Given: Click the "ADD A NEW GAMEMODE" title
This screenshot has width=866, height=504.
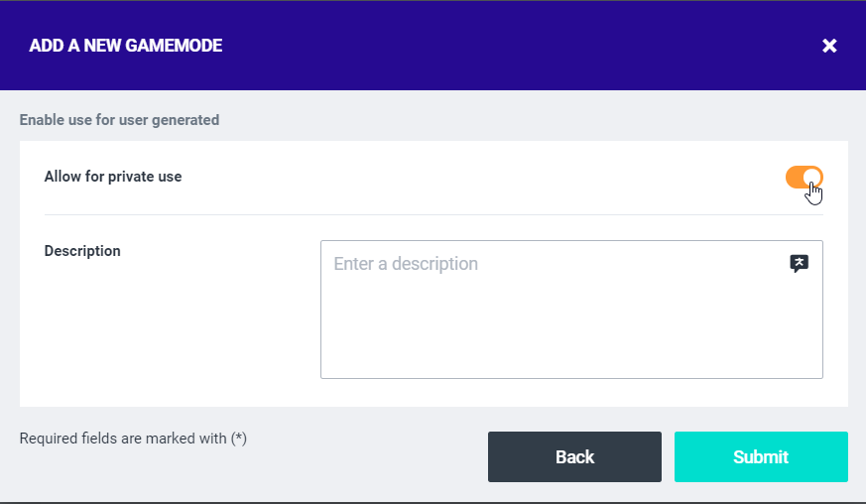Looking at the screenshot, I should [x=125, y=46].
